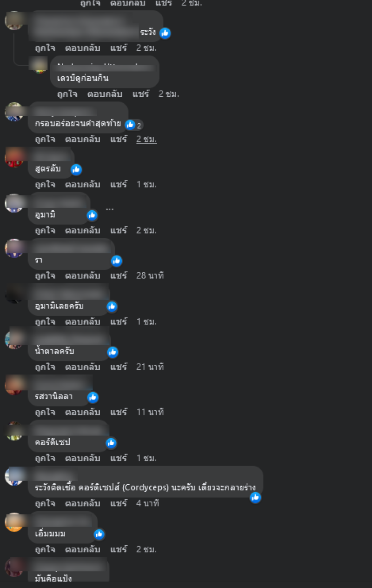Open the "2 ชม." timestamp under "กรอบอร่อยจนคำสุดท้าย"
The image size is (372, 588).
146,139
